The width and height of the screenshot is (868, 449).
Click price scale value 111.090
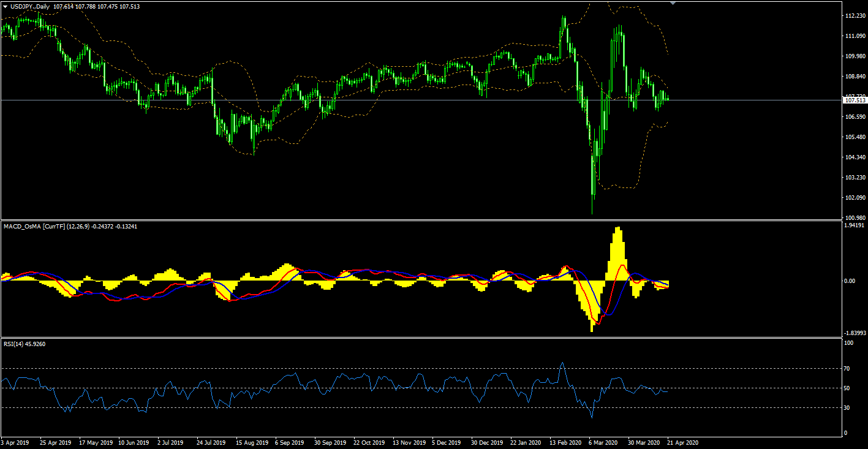(855, 36)
